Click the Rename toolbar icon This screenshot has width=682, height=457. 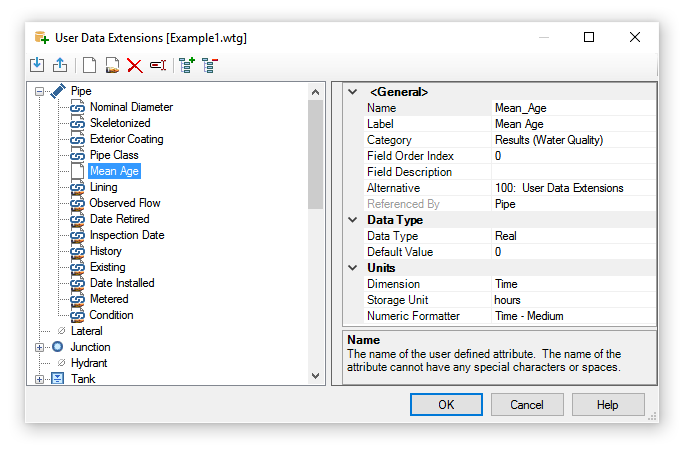(x=157, y=65)
